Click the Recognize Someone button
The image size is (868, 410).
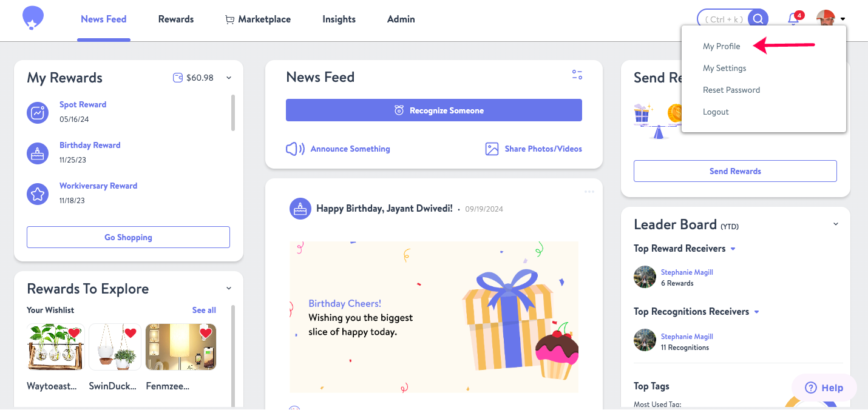[434, 110]
